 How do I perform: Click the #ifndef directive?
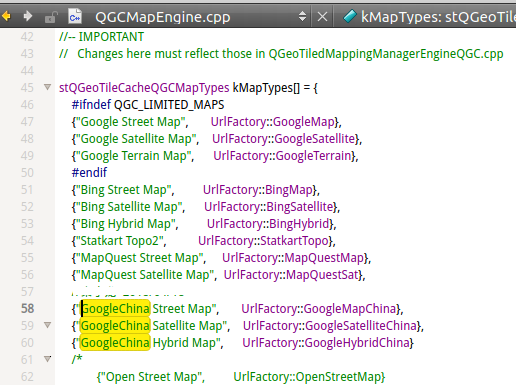[91, 105]
